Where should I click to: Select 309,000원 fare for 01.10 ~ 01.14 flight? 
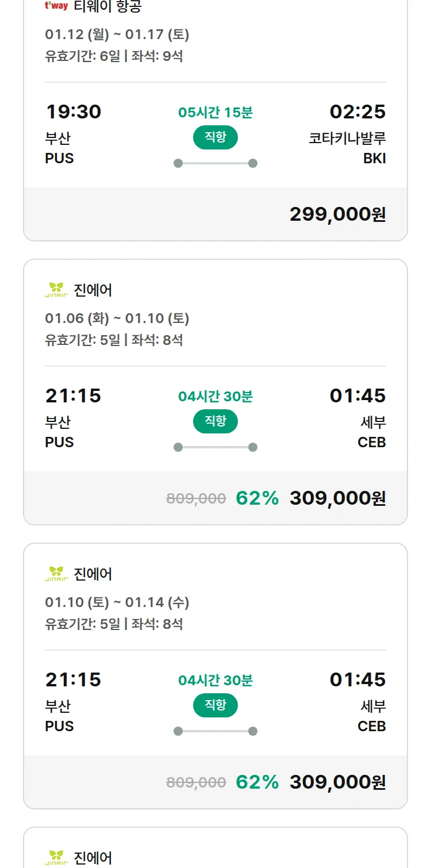[x=337, y=782]
